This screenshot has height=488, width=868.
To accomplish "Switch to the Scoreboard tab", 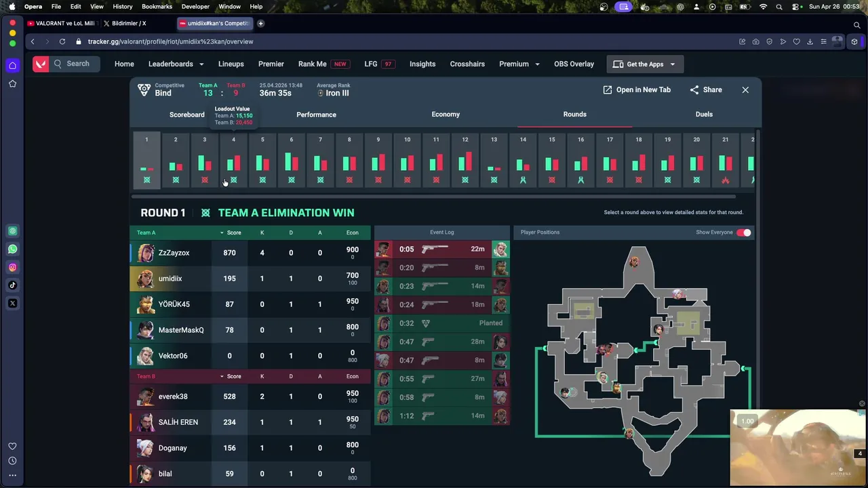I will click(x=187, y=115).
